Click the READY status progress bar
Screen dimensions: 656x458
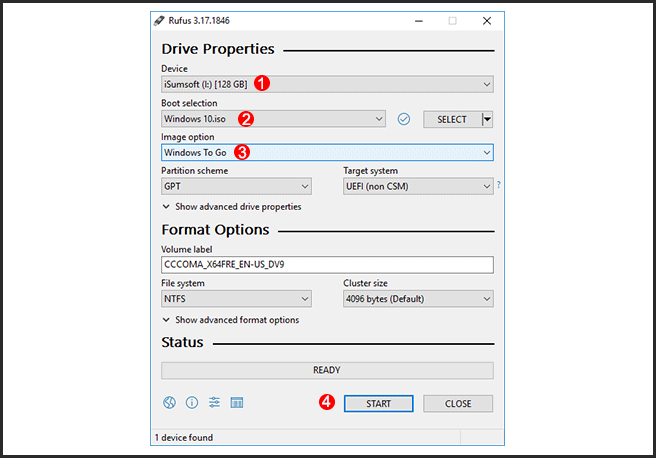327,370
